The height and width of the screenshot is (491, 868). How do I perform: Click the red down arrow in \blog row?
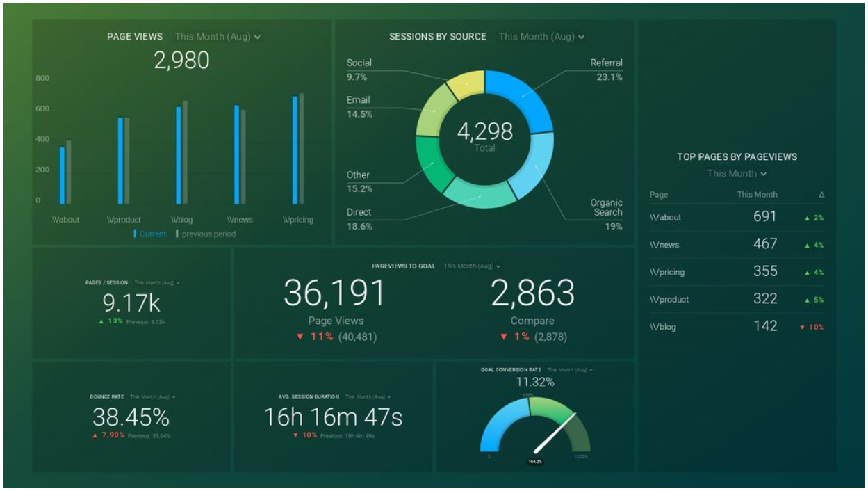(x=803, y=328)
